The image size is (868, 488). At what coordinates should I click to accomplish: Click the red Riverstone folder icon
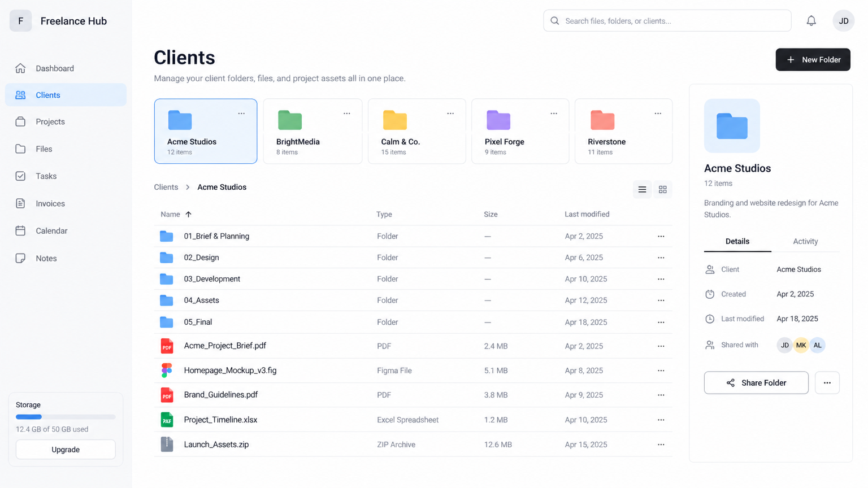click(x=602, y=120)
